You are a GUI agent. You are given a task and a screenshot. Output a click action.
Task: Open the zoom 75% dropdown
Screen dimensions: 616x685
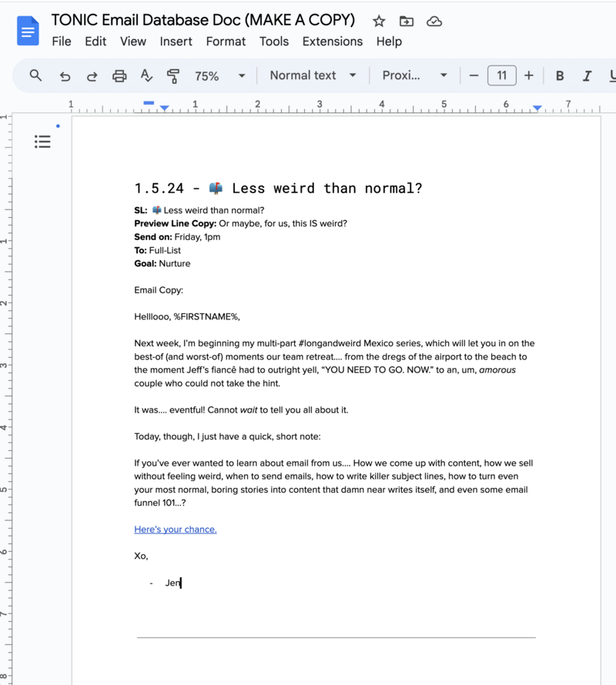[x=220, y=76]
